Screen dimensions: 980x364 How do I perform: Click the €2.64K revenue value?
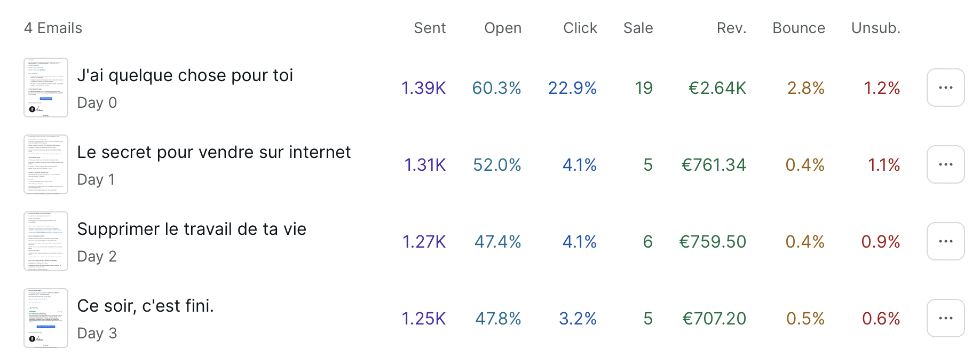(x=717, y=88)
